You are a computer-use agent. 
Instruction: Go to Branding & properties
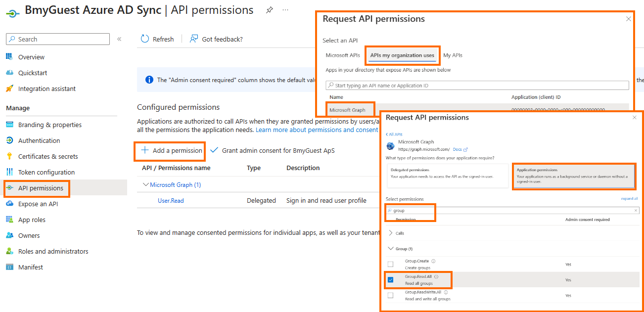[50, 125]
